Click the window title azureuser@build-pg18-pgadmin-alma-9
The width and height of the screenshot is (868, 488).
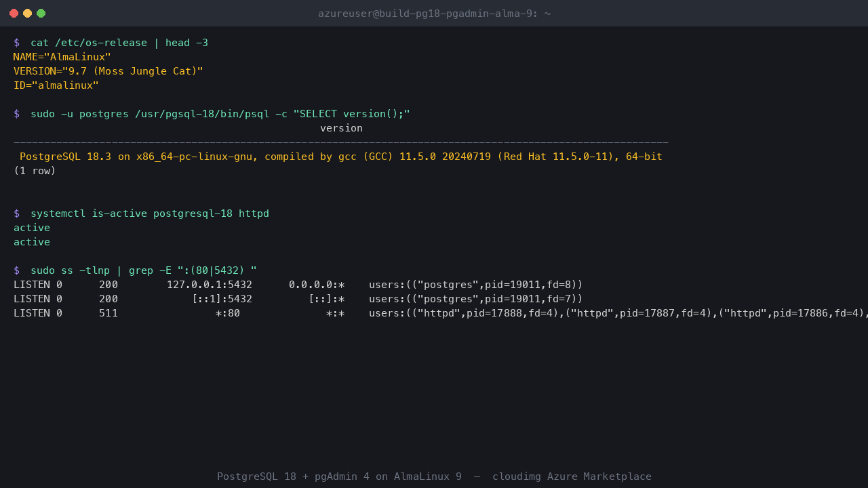434,14
